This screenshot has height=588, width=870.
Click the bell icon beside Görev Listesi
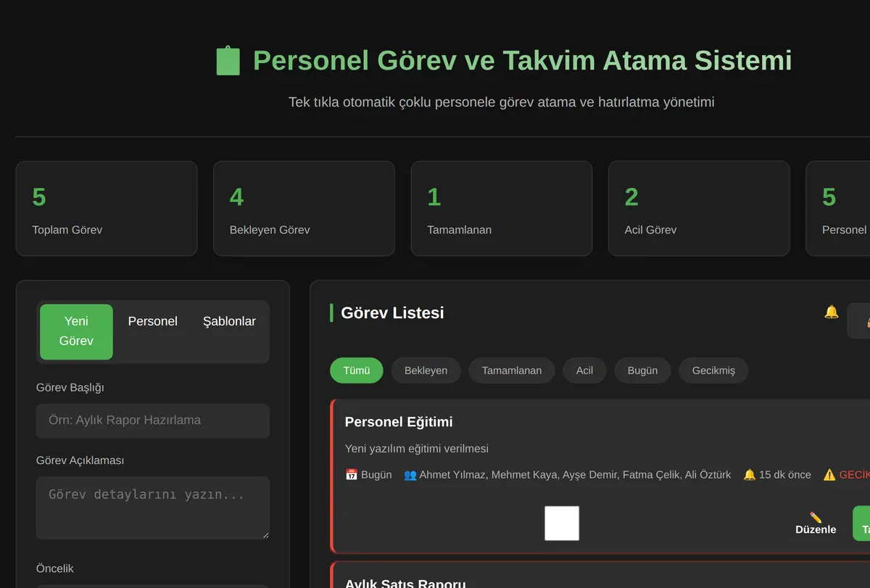(x=832, y=312)
